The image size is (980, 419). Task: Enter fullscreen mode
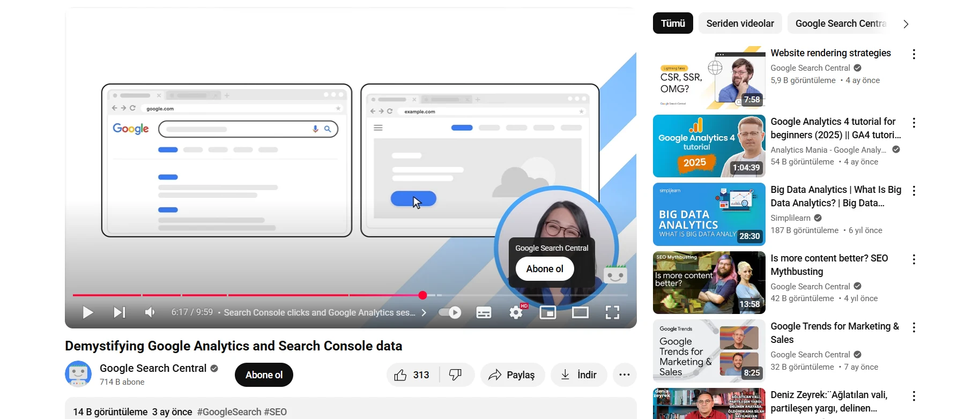[x=612, y=312]
